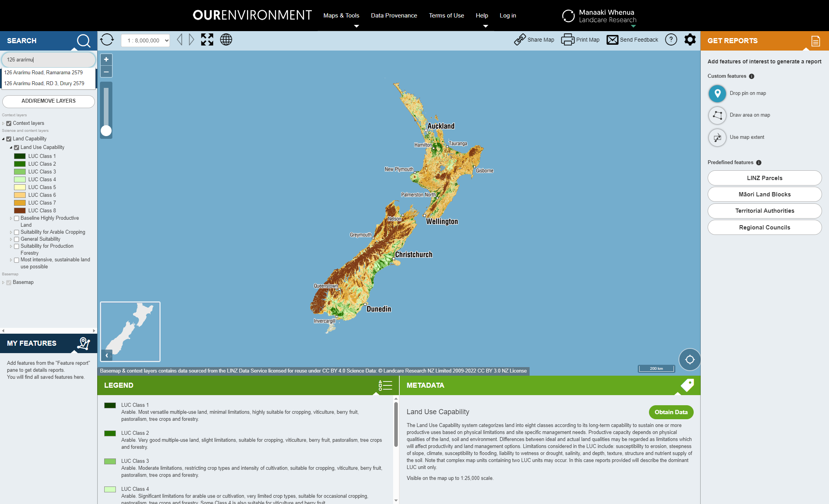The width and height of the screenshot is (829, 504).
Task: Select the Use map extent icon
Action: click(717, 137)
